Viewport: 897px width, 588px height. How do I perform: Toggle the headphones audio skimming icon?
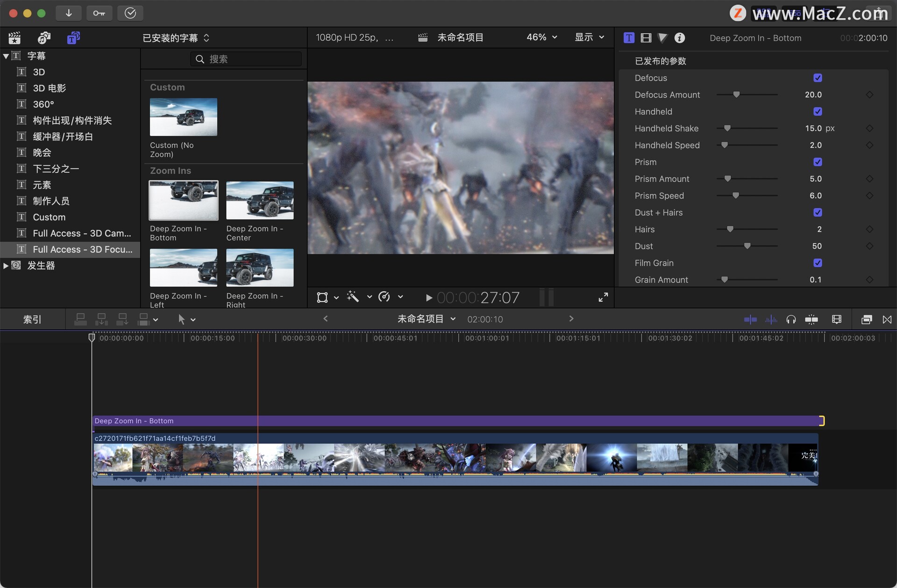(790, 319)
